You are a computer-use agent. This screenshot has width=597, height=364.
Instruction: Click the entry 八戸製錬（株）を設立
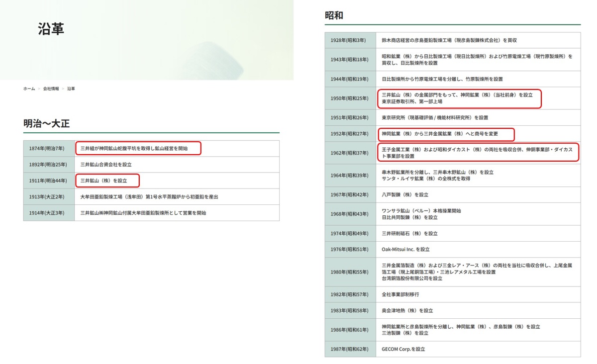click(x=405, y=195)
